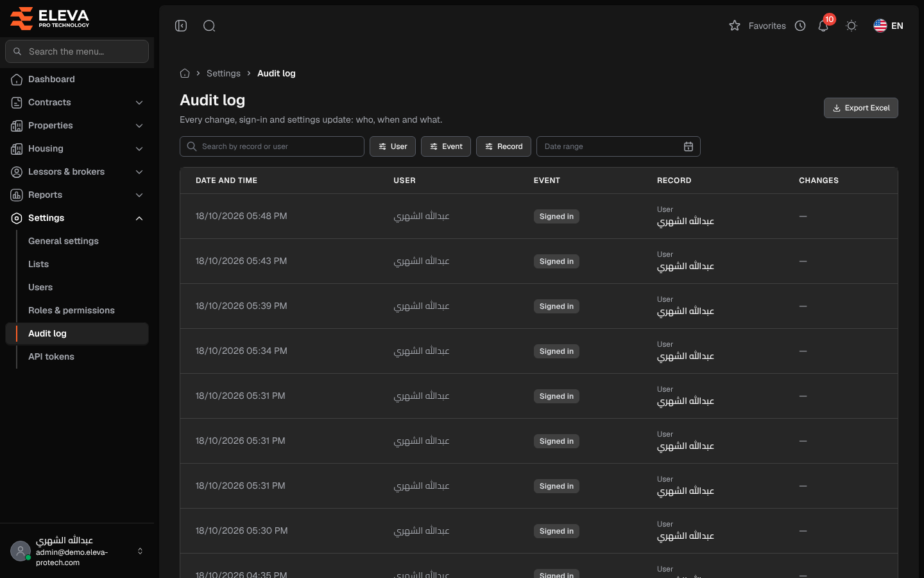The image size is (924, 578).
Task: Expand the Reports menu chevron
Action: coord(139,195)
